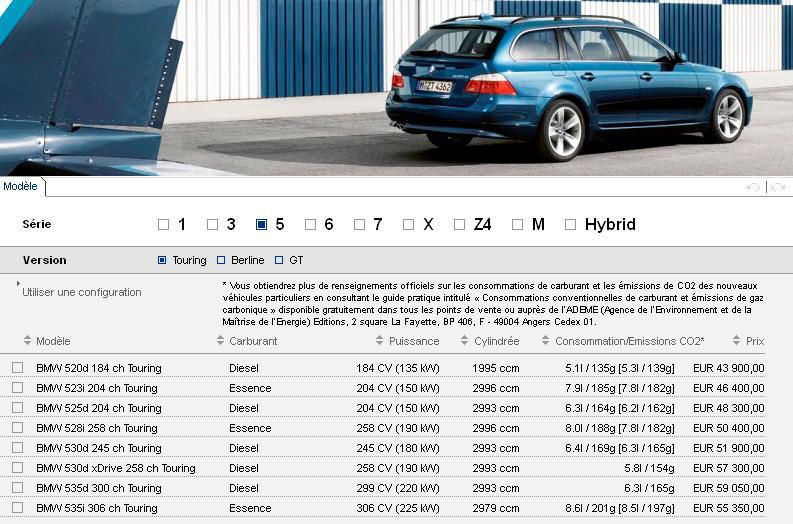Click the Puissance column header

[414, 341]
